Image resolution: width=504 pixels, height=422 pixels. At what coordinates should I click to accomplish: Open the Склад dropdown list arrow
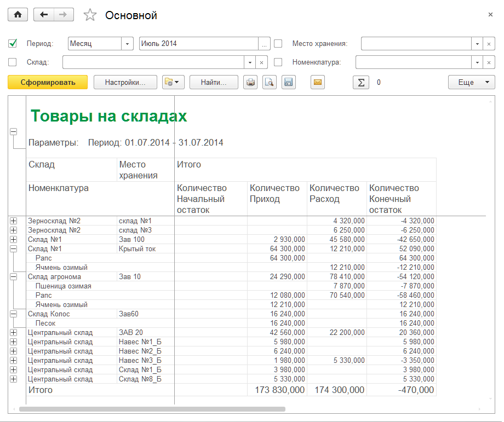coord(250,62)
